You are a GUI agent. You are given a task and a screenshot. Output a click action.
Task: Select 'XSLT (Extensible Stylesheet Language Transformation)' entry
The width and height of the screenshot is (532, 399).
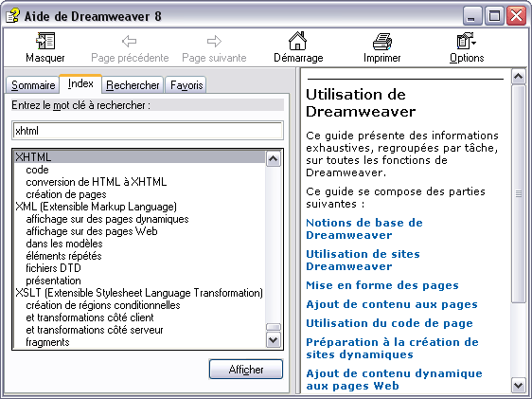point(139,293)
